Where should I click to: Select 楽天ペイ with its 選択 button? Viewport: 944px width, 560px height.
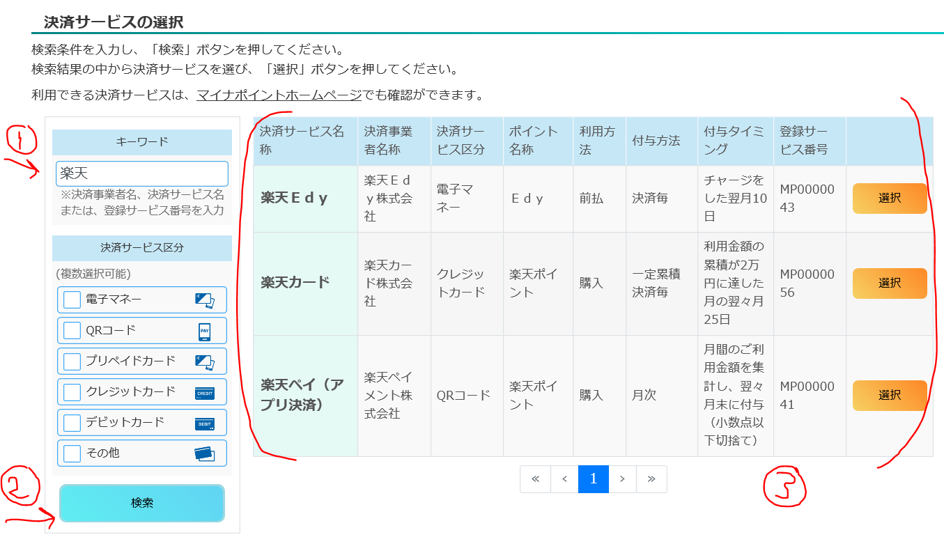point(890,396)
